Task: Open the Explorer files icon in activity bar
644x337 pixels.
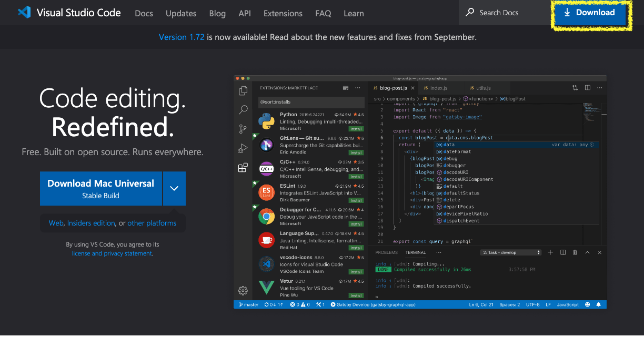Action: (243, 91)
